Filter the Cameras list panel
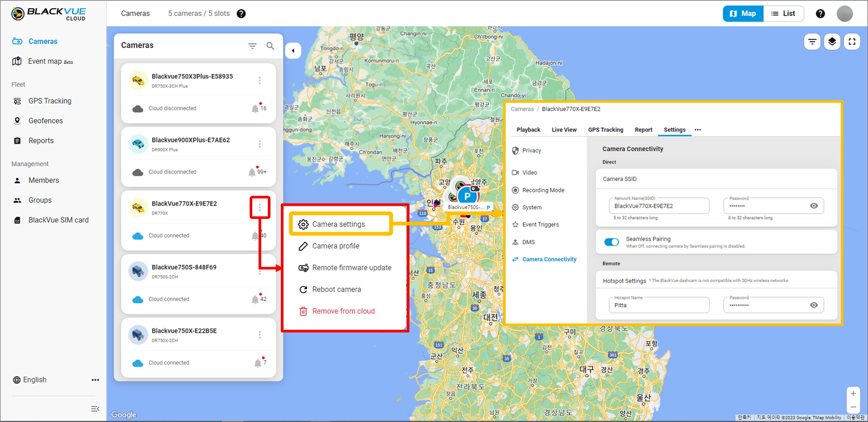Viewport: 868px width, 422px height. (x=252, y=46)
